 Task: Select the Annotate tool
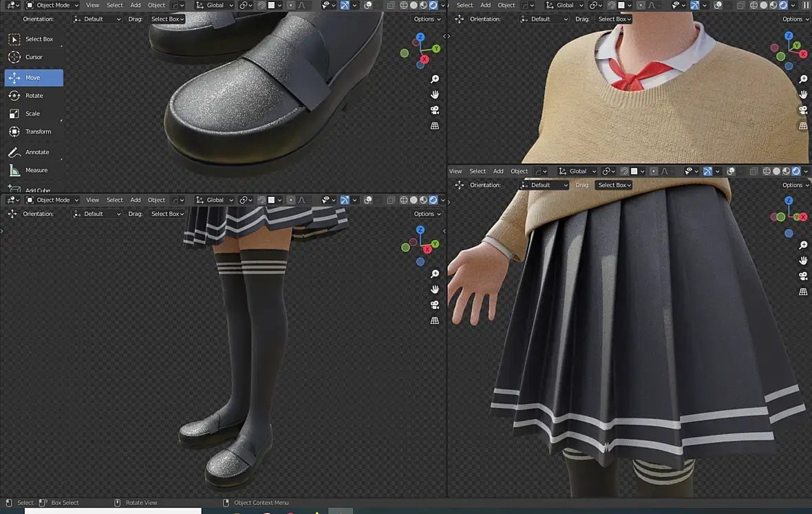coord(34,152)
